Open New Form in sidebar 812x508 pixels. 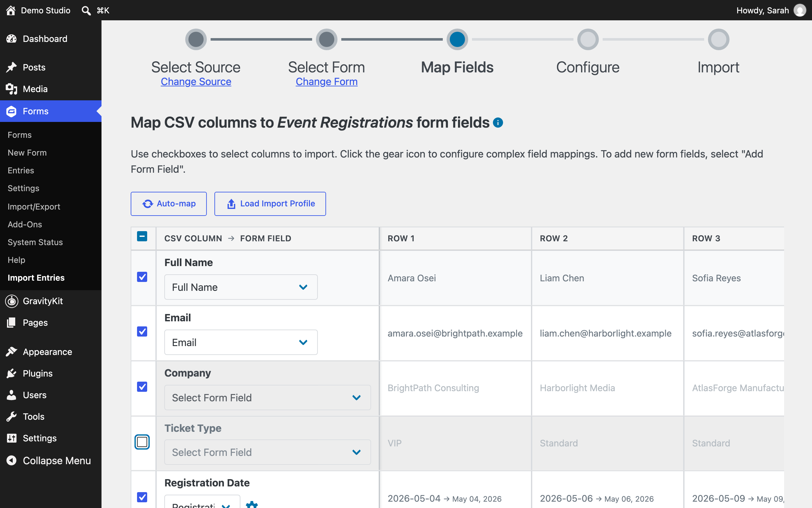(27, 152)
